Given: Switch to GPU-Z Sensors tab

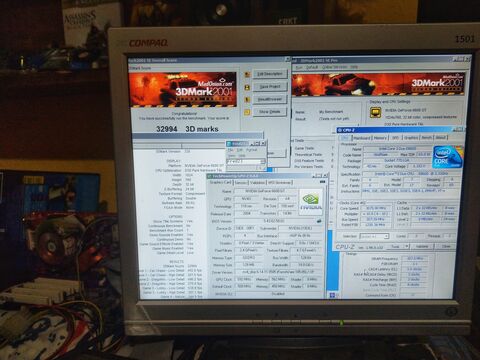Looking at the screenshot, I should click(x=240, y=183).
